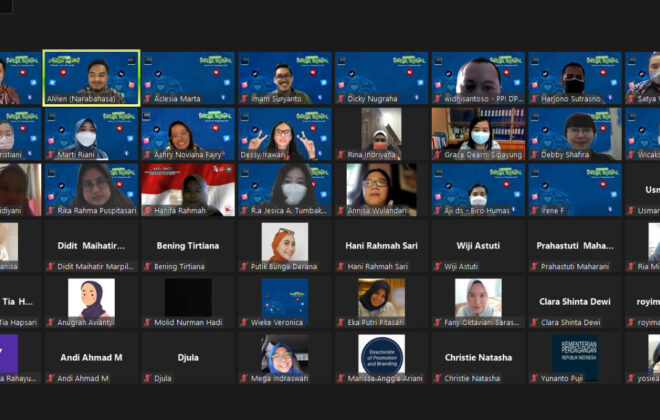Image resolution: width=660 pixels, height=420 pixels.
Task: Click Dessy Irawan's video showing peace signs
Action: pyautogui.click(x=285, y=134)
